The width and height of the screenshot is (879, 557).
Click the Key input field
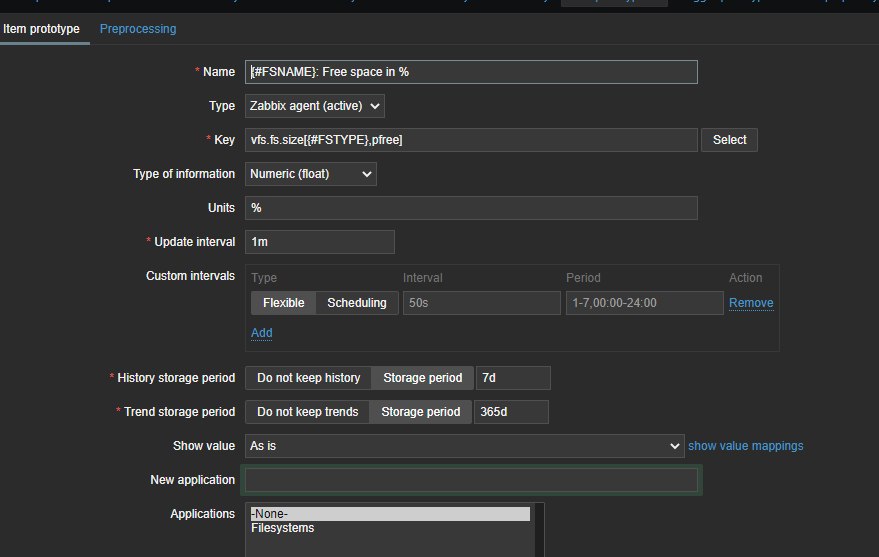(x=471, y=140)
